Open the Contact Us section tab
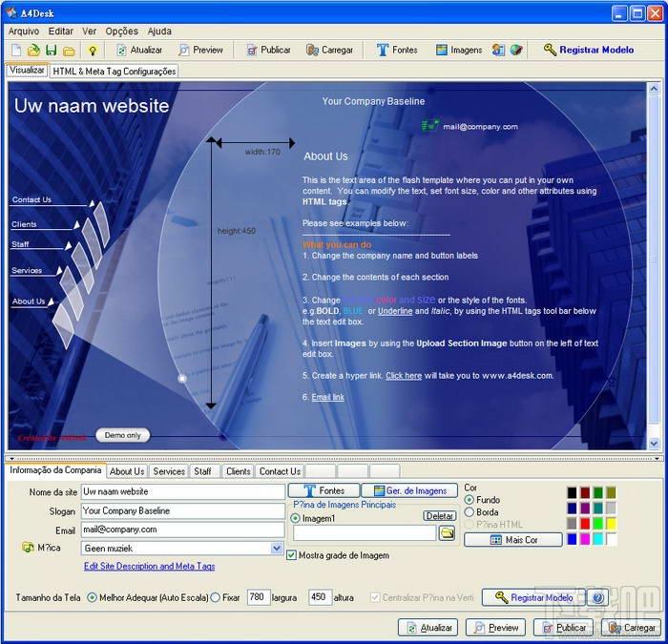This screenshot has height=644, width=668. (x=280, y=471)
